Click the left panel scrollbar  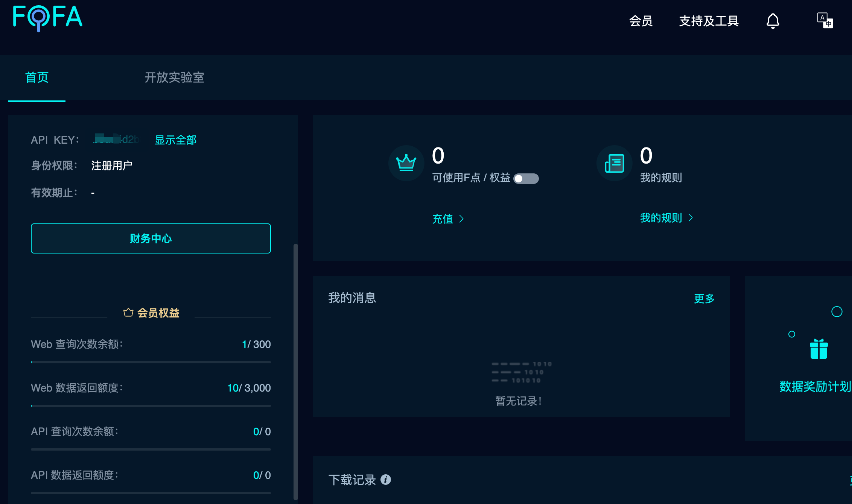pyautogui.click(x=295, y=370)
